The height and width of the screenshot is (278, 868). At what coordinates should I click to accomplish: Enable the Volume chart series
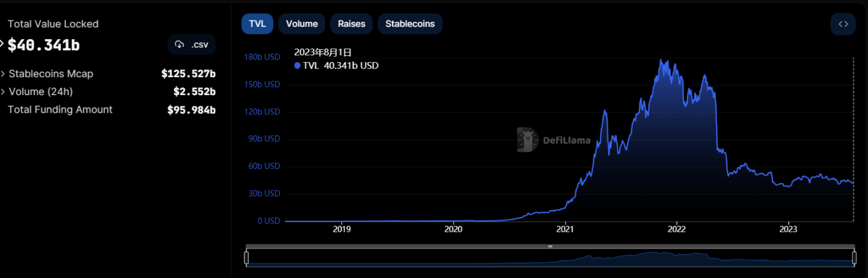pyautogui.click(x=302, y=24)
